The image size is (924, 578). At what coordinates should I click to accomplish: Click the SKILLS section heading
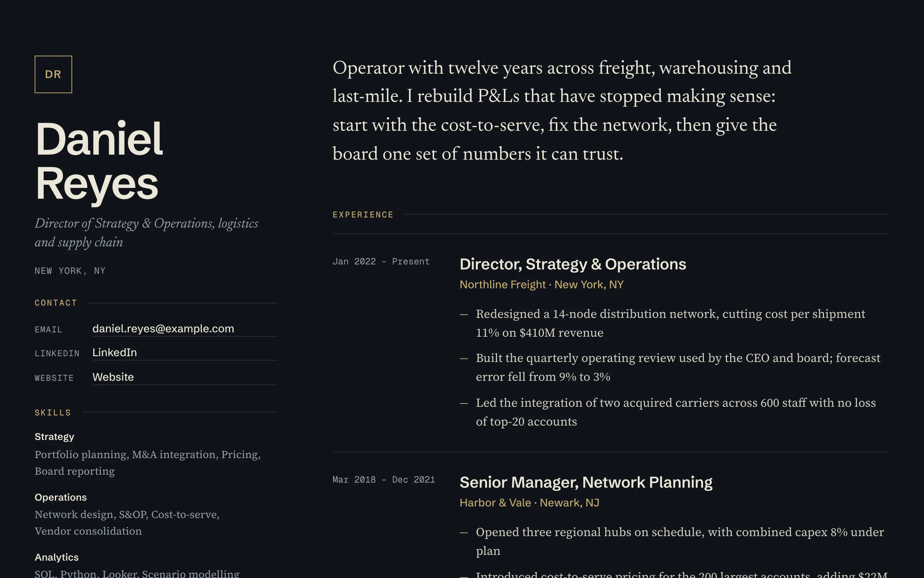tap(53, 413)
